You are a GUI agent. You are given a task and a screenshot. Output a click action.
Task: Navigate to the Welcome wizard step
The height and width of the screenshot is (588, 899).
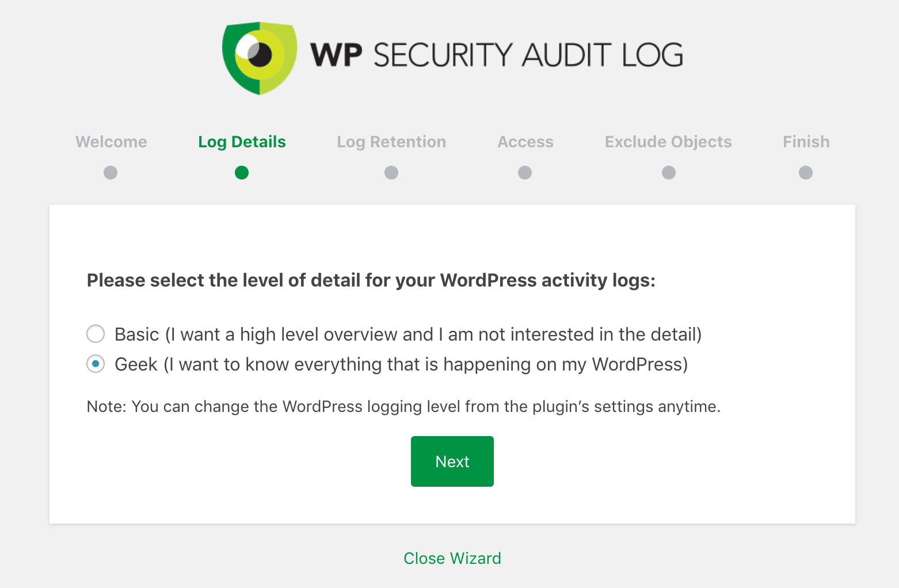(x=111, y=142)
